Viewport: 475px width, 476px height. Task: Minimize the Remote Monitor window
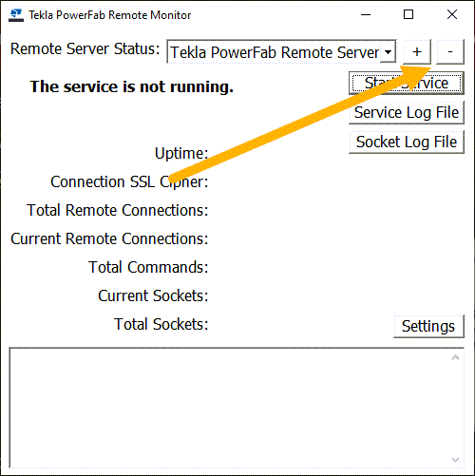[366, 15]
